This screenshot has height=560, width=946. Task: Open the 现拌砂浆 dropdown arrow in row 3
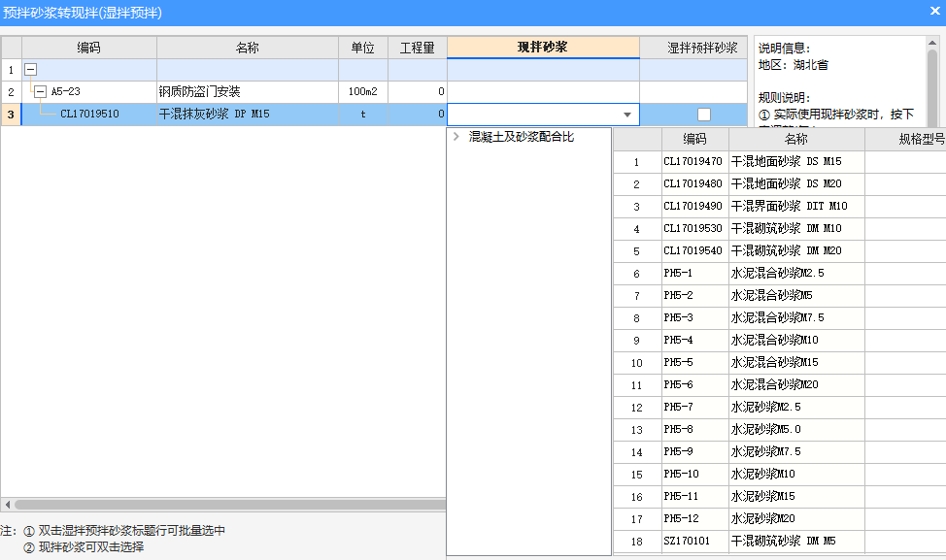click(627, 115)
